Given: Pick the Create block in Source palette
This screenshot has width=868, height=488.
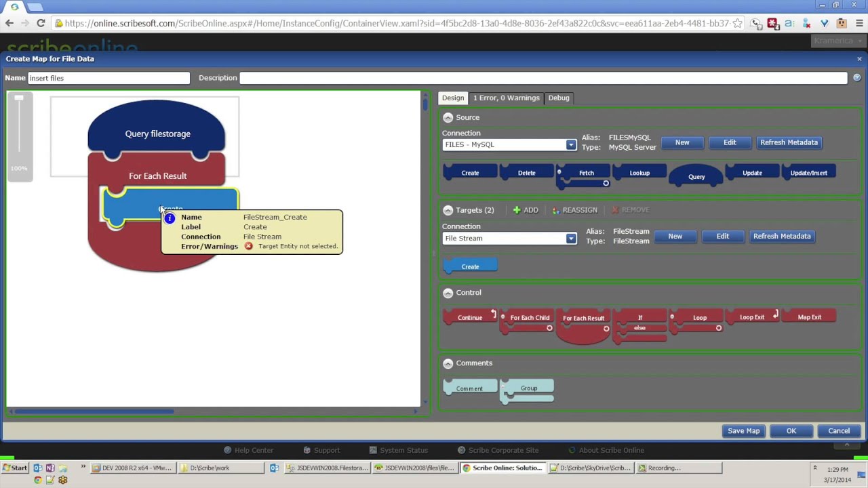Looking at the screenshot, I should 470,173.
